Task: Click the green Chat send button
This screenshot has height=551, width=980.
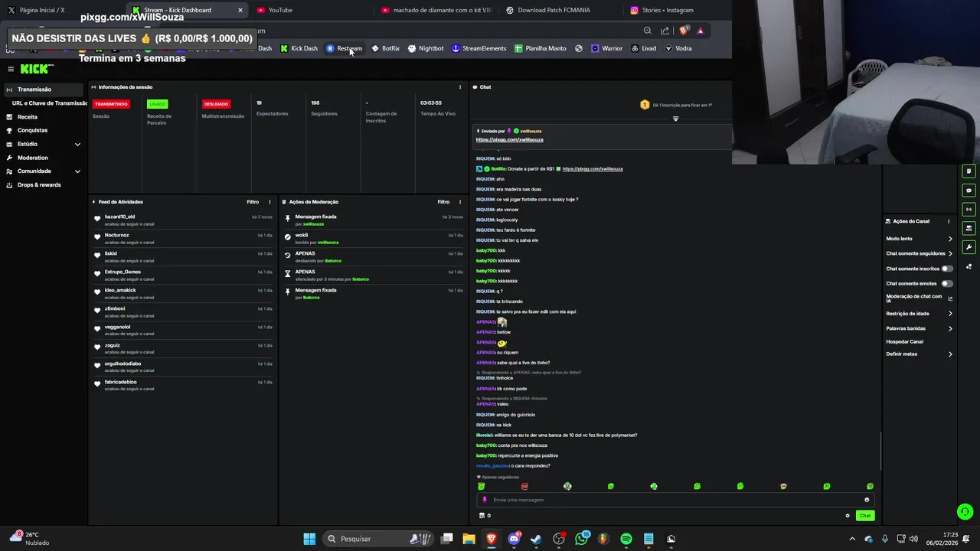Action: [x=865, y=516]
